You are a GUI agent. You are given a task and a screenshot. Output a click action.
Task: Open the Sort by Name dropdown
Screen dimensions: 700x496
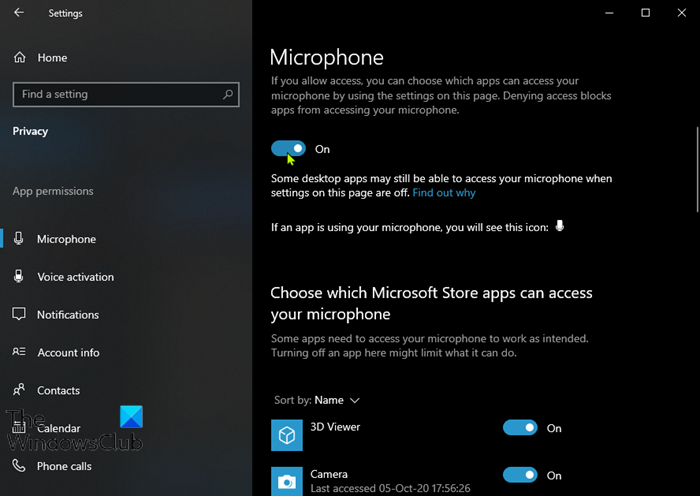317,400
